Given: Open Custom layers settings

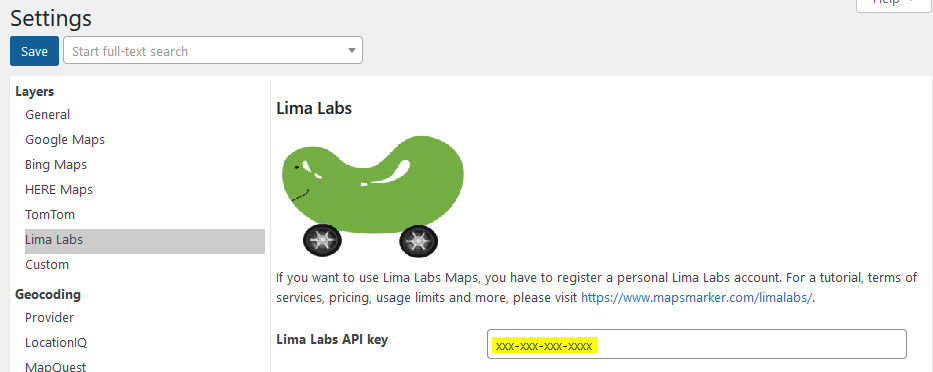Looking at the screenshot, I should click(47, 264).
